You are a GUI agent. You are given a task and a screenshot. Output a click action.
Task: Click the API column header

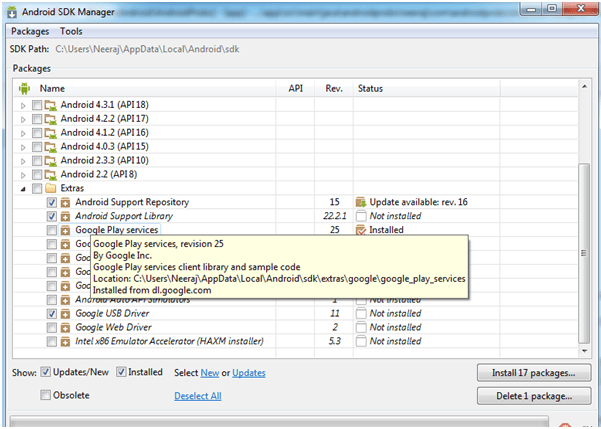click(296, 89)
